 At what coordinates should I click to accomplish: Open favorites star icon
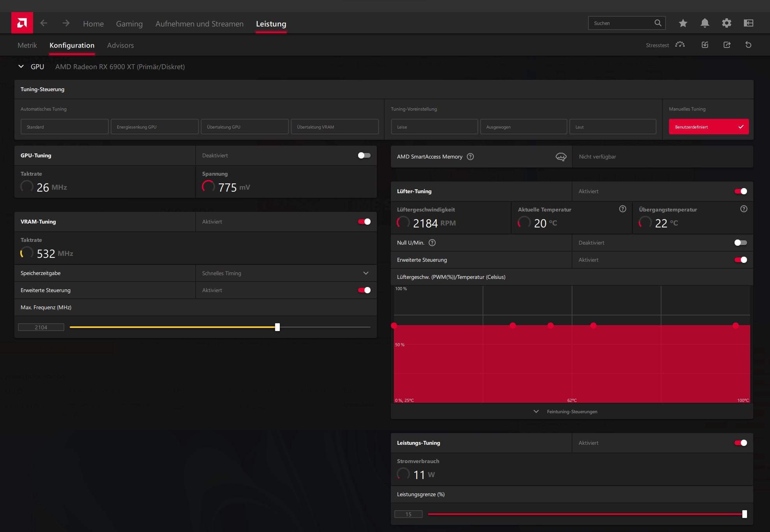[x=683, y=23]
